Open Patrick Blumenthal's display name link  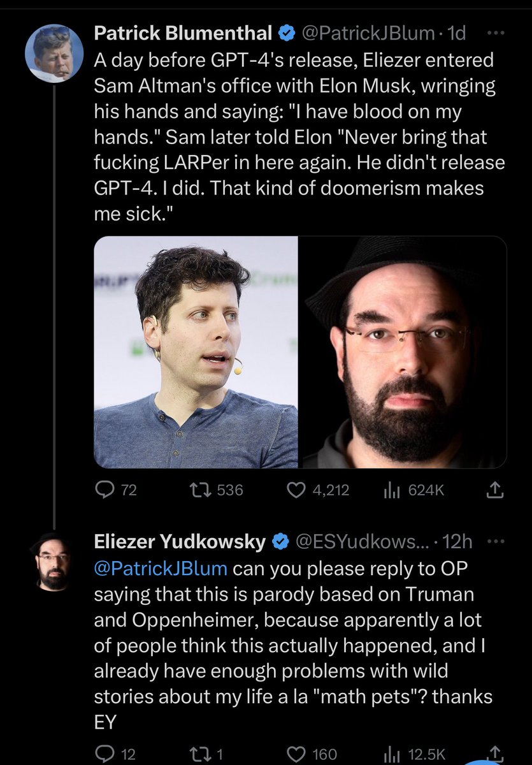coord(183,33)
